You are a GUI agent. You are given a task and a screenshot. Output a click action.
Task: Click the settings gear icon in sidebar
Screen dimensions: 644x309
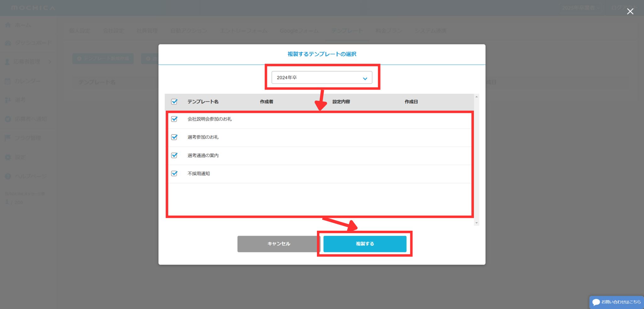click(x=8, y=157)
